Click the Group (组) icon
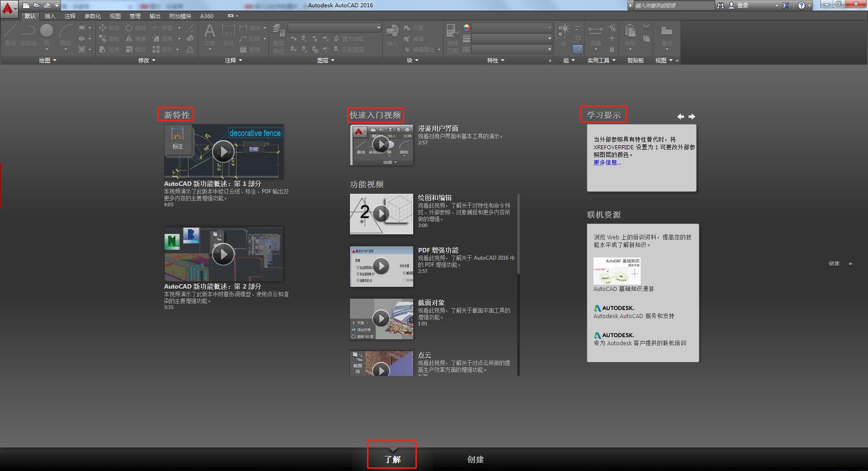 pyautogui.click(x=563, y=35)
